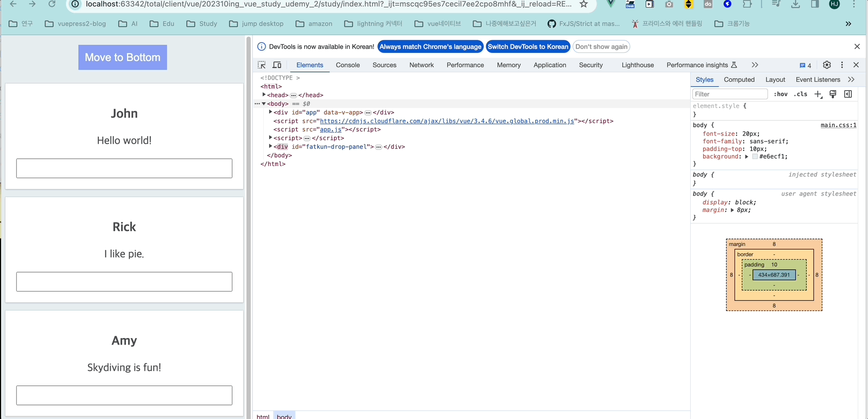This screenshot has width=868, height=419.
Task: Open the Performance tab
Action: pyautogui.click(x=465, y=65)
